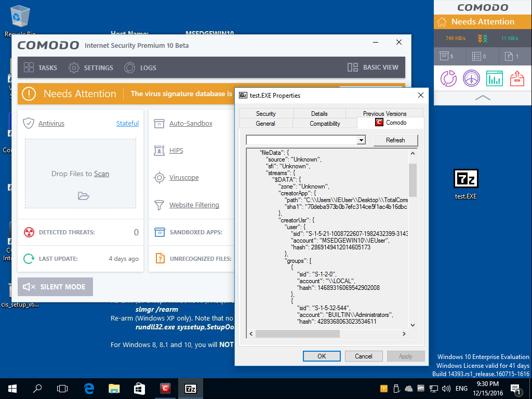This screenshot has width=532, height=399.
Task: Click the Comodo taskbar button
Action: (165, 389)
